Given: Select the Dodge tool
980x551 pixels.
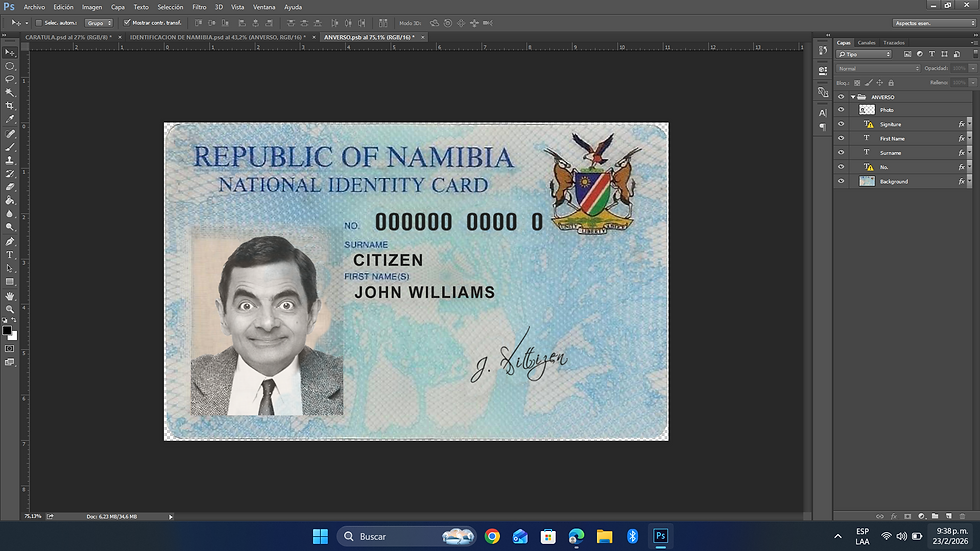Looking at the screenshot, I should (x=9, y=227).
